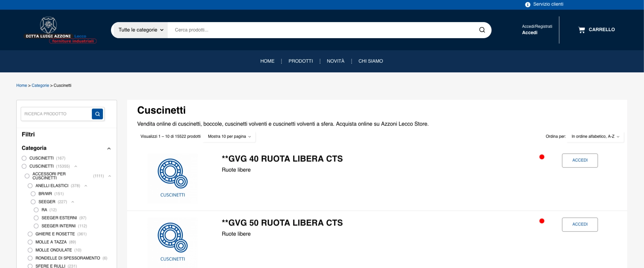Select the ANELLI ELASTICI radio option

coord(30,186)
